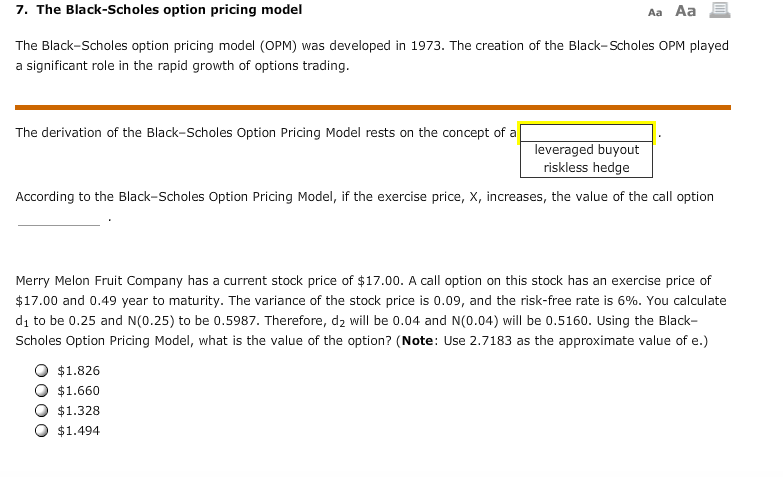Screen dimensions: 783x477
Task: Select the $1.494 radio button
Action: [x=41, y=431]
